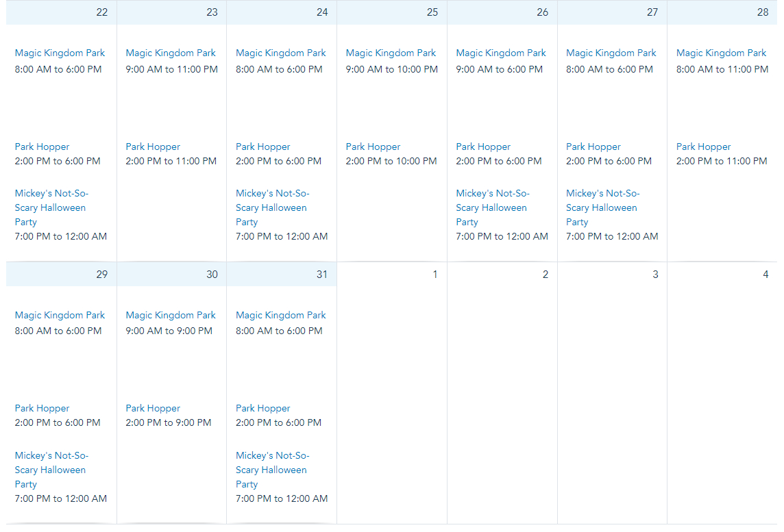This screenshot has width=784, height=532.
Task: Open Mickey's Halloween Party link on the 31st
Action: [272, 470]
